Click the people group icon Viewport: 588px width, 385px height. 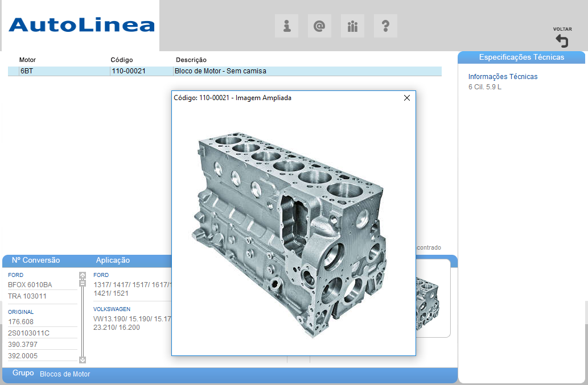point(352,26)
